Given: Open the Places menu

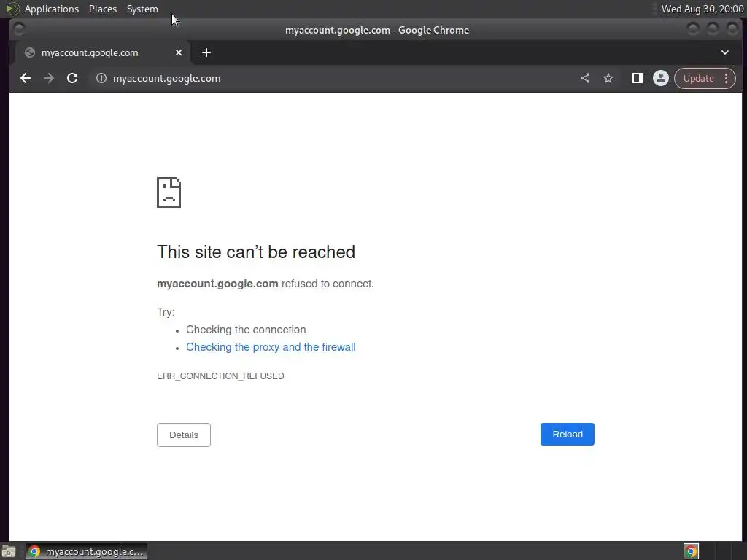Looking at the screenshot, I should (x=102, y=9).
